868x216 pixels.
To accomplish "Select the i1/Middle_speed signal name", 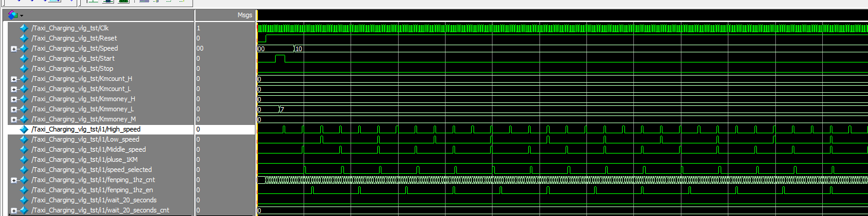I will point(89,149).
